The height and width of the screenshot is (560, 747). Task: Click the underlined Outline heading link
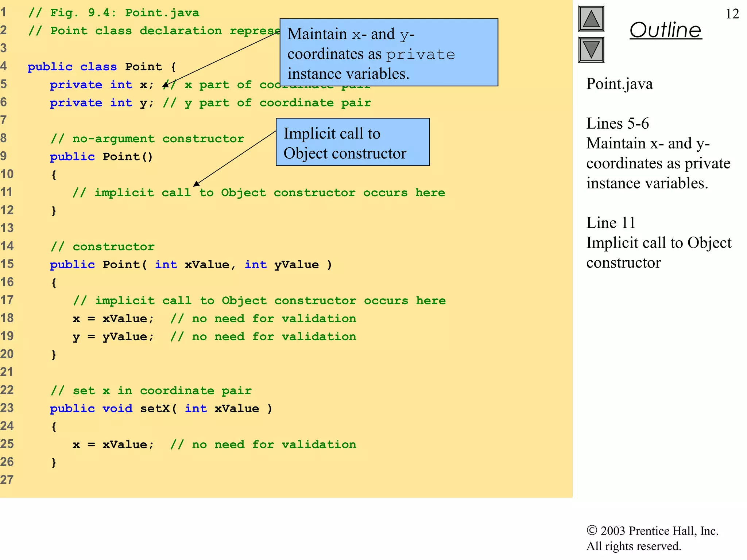pyautogui.click(x=665, y=30)
